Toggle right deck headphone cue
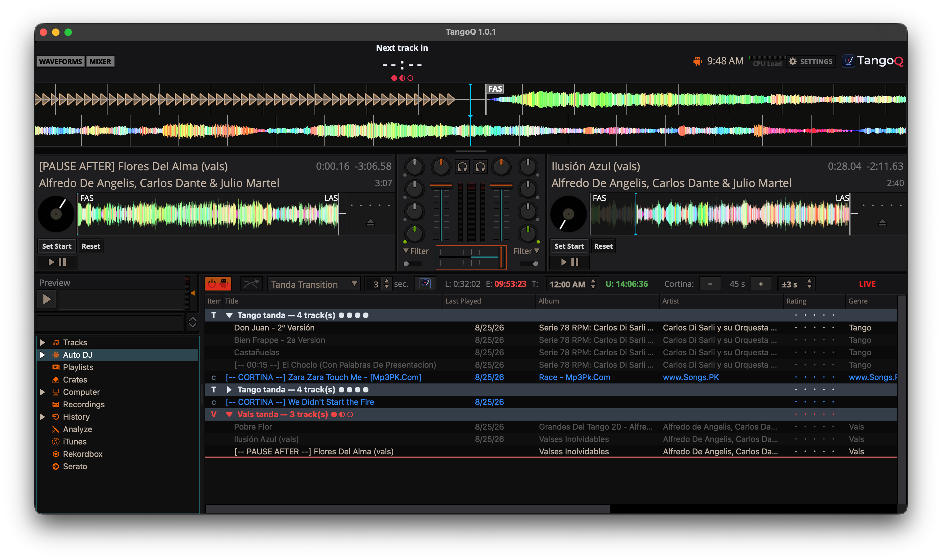The height and width of the screenshot is (560, 942). tap(480, 167)
